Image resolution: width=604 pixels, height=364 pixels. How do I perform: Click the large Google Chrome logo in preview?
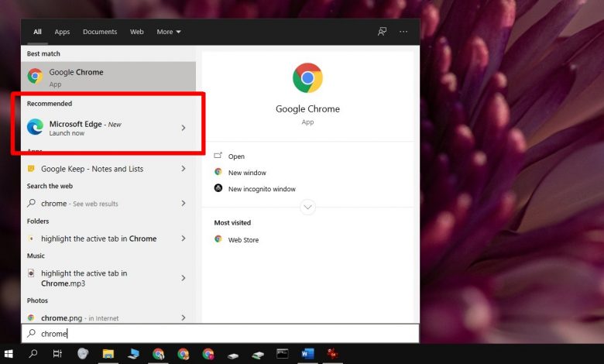click(307, 77)
